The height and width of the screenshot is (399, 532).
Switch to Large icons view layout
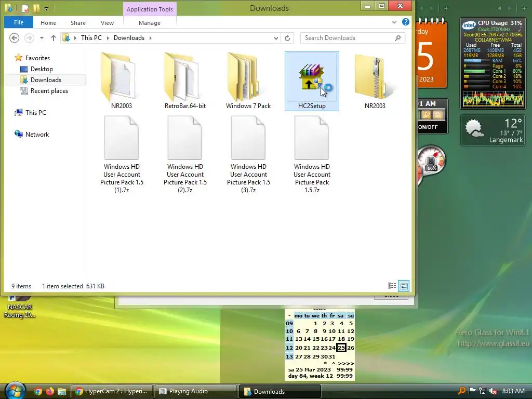click(x=404, y=286)
